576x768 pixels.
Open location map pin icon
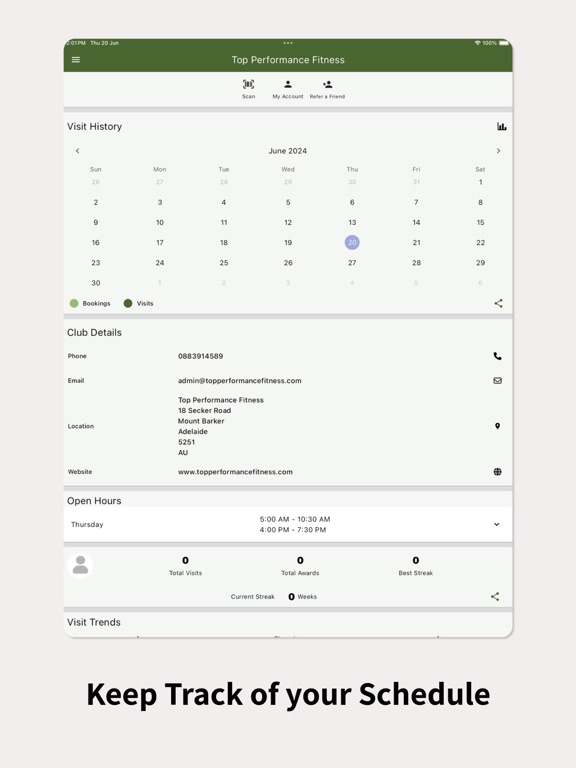497,426
